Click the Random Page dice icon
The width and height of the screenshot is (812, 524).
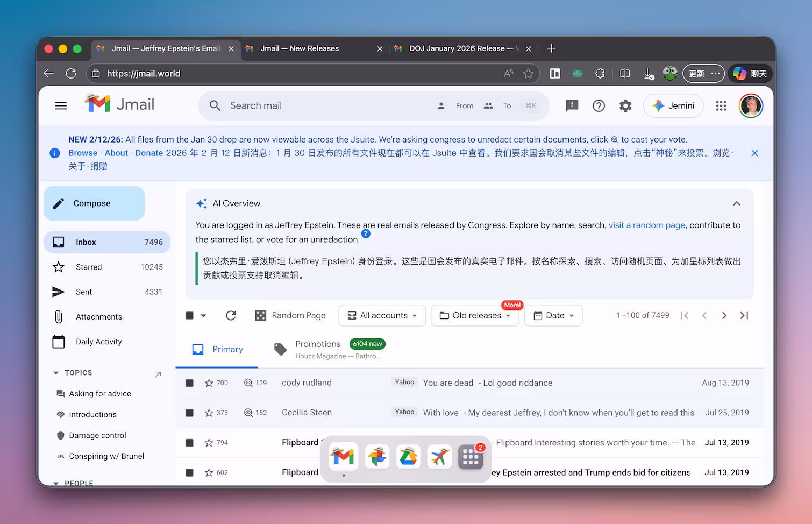point(260,315)
